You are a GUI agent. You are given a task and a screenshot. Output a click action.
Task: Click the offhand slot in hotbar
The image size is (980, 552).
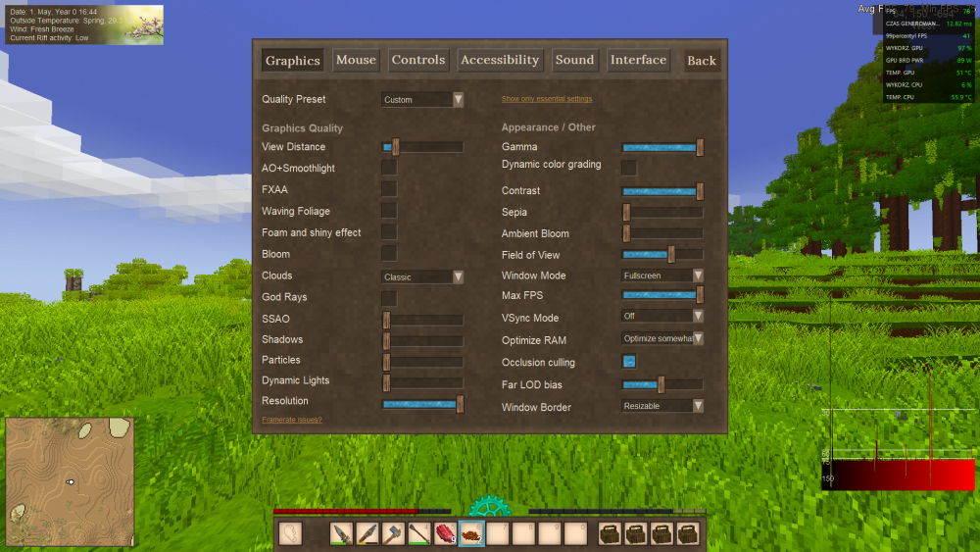click(x=291, y=534)
